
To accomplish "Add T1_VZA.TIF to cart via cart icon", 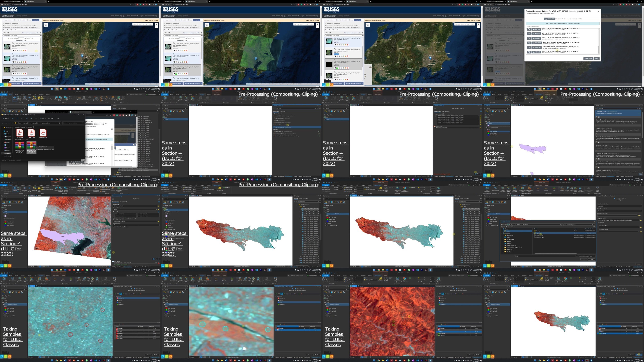I will [x=529, y=52].
